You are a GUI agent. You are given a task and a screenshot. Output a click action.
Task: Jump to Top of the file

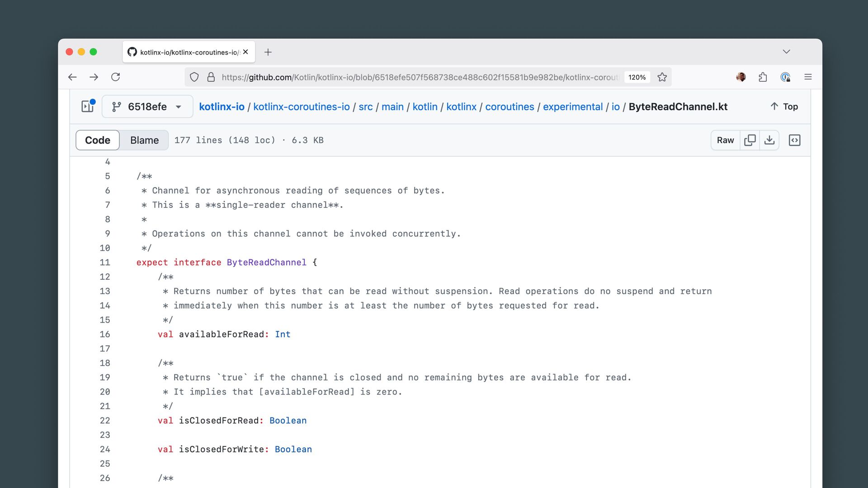tap(784, 107)
